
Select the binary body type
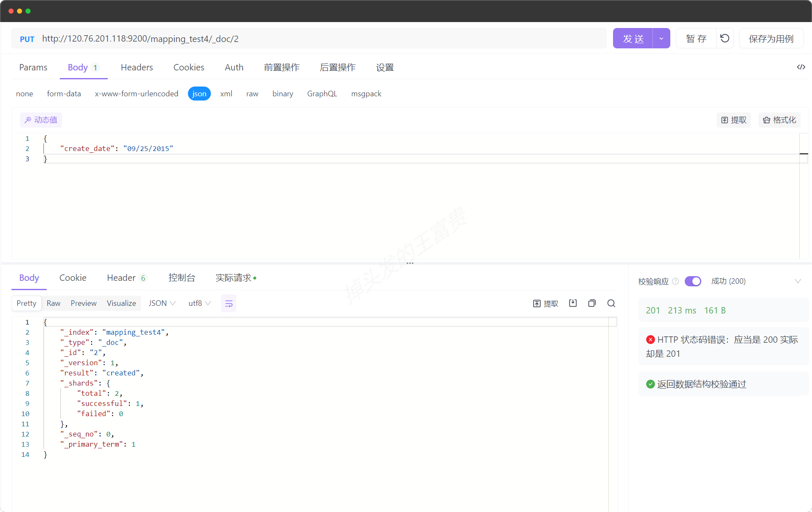[283, 94]
